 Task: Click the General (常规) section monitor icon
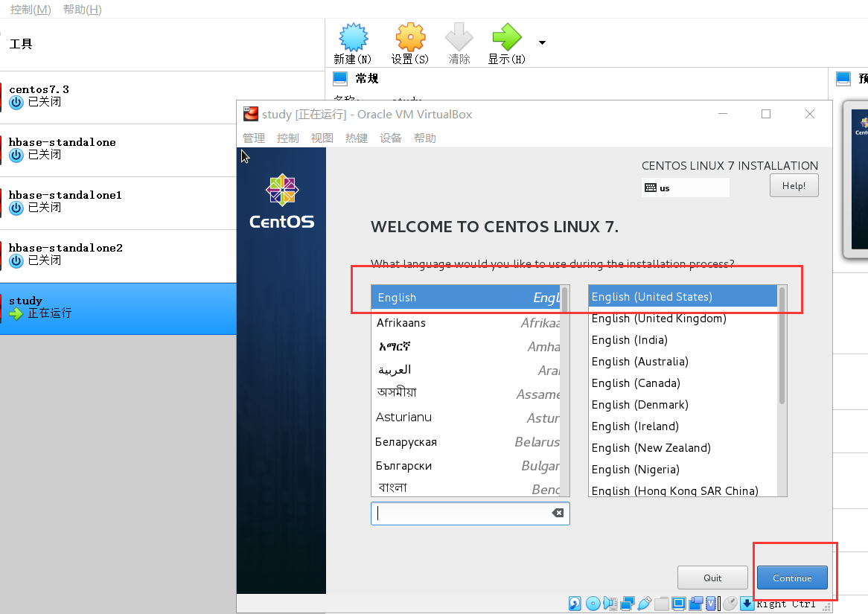pos(340,79)
